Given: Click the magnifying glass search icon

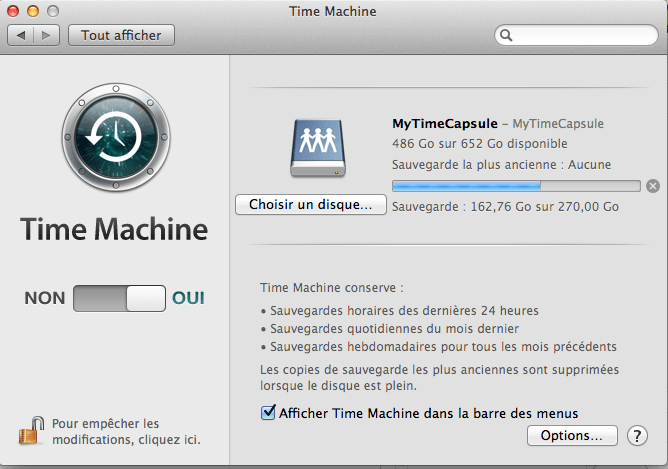Looking at the screenshot, I should coord(506,35).
